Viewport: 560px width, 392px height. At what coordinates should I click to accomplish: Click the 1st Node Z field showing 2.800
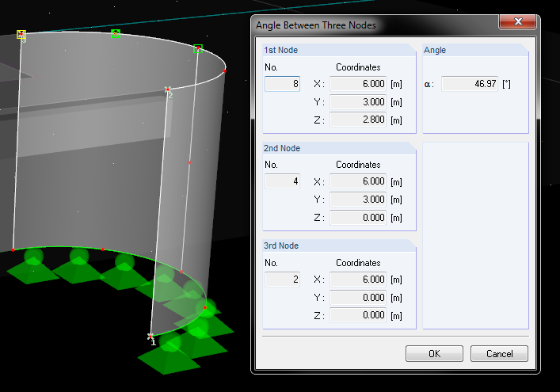[x=358, y=120]
